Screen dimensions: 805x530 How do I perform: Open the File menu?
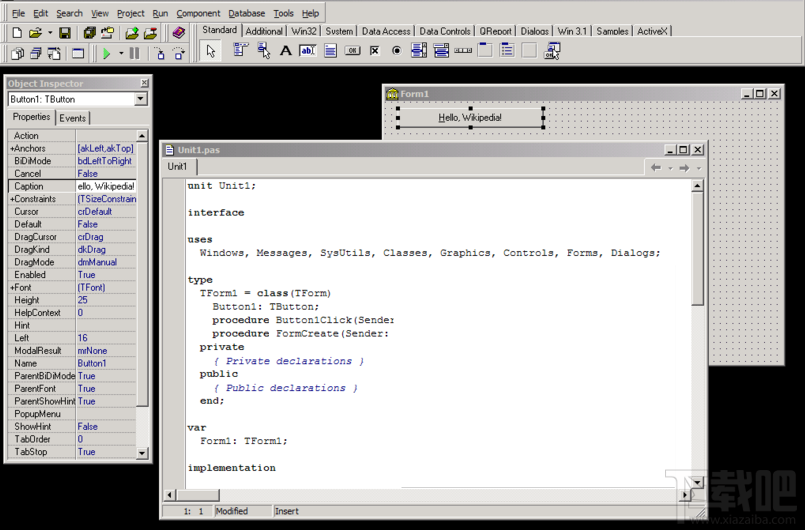coord(18,13)
